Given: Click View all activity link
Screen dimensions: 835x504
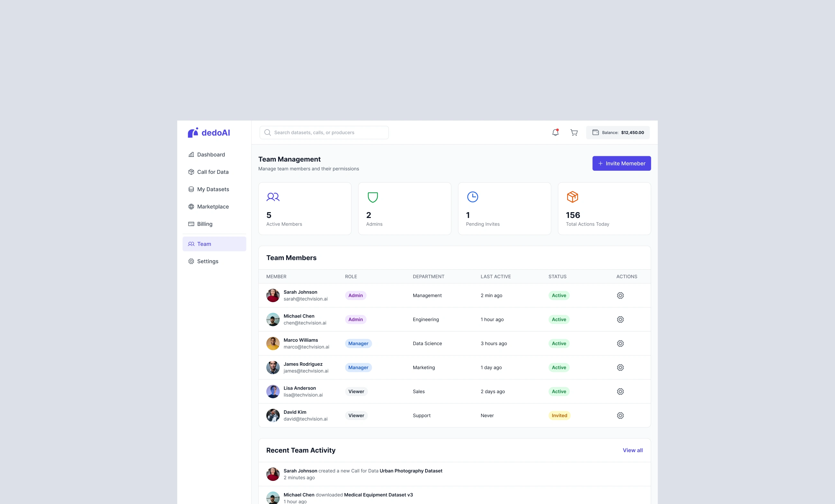Looking at the screenshot, I should [x=632, y=450].
